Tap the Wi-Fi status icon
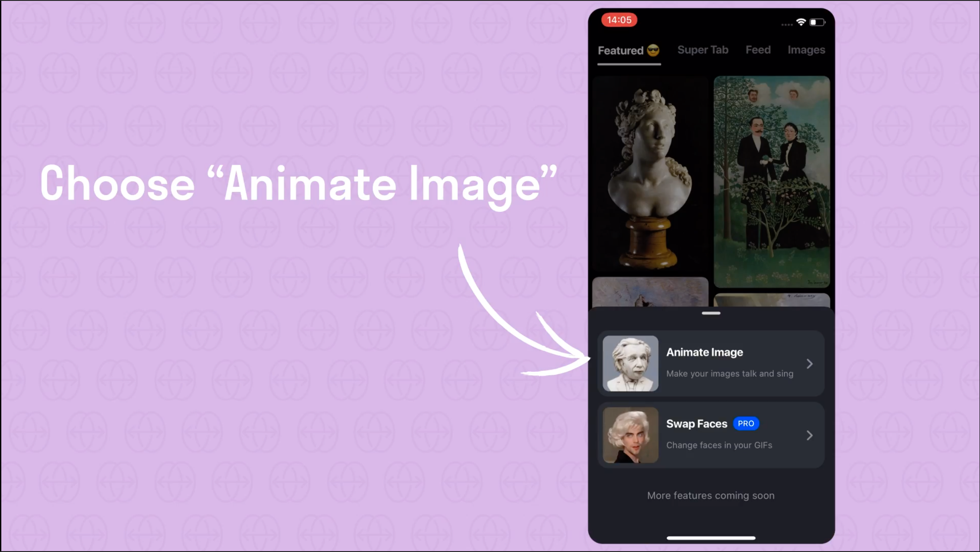Image resolution: width=980 pixels, height=552 pixels. [x=801, y=22]
